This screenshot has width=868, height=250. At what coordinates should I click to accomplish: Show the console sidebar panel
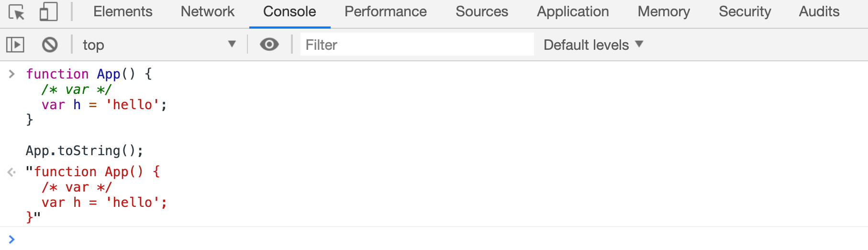tap(15, 45)
